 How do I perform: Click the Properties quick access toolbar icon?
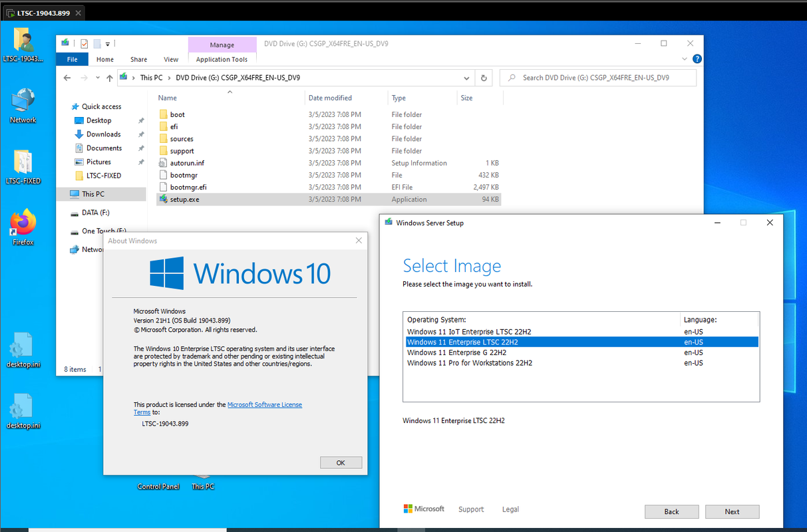coord(84,44)
